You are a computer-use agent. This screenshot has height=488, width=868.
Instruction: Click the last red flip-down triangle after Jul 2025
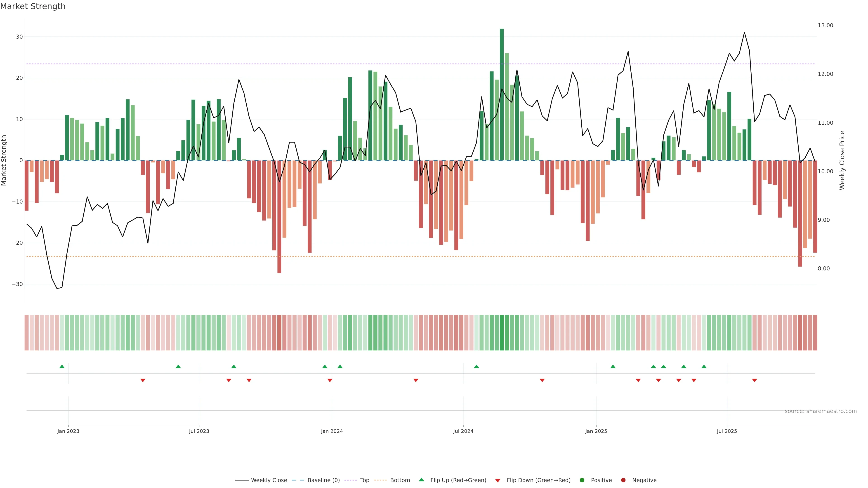(755, 380)
